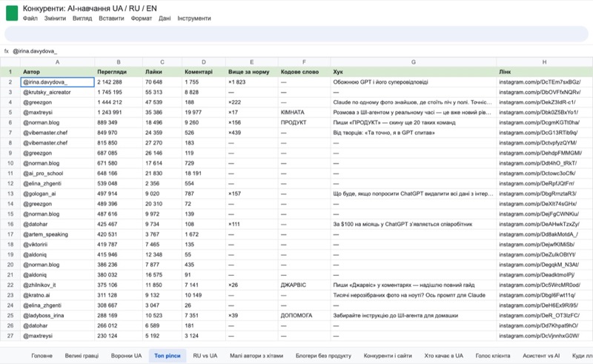The height and width of the screenshot is (364, 593).
Task: Select the code word cell ДЖАРВІС
Action: point(305,285)
